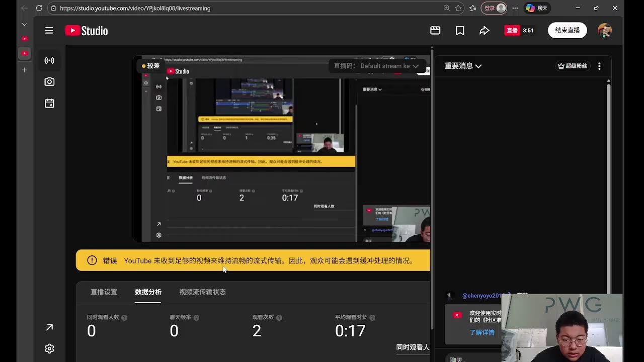Open the account avatar menu
The height and width of the screenshot is (362, 644).
pos(604,30)
